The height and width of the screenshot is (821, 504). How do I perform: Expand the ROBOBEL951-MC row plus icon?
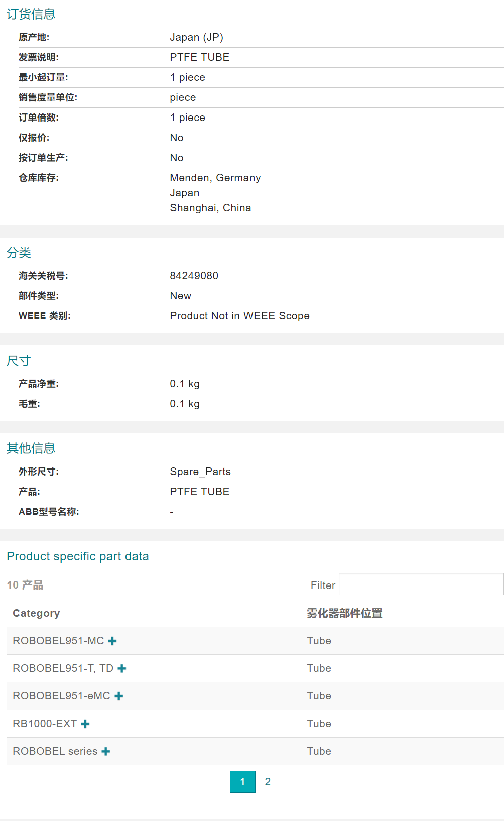click(x=112, y=641)
